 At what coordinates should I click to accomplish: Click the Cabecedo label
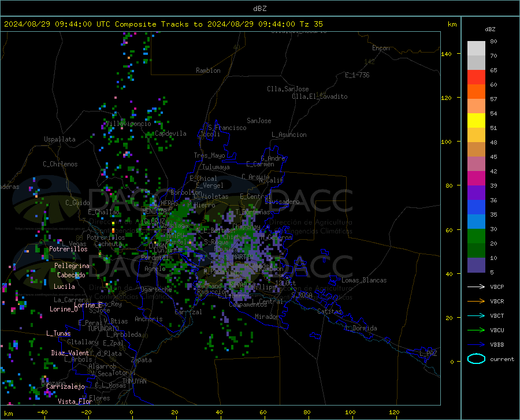(x=71, y=275)
